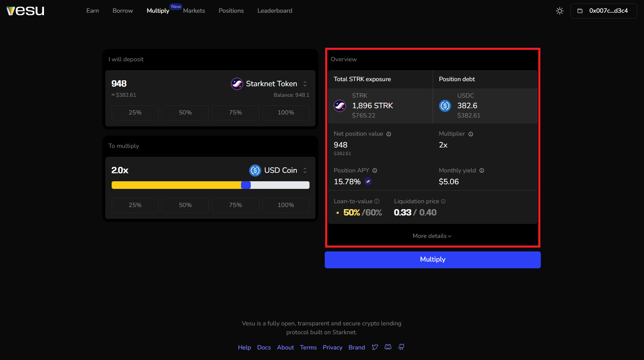Image resolution: width=644 pixels, height=360 pixels.
Task: Click the 2.0x multiplier value field
Action: [120, 170]
